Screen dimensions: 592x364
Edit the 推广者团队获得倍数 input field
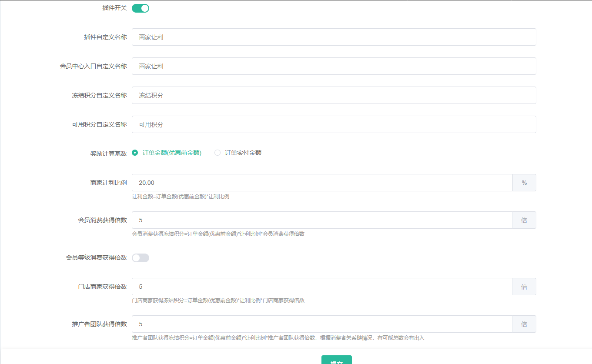pyautogui.click(x=322, y=324)
